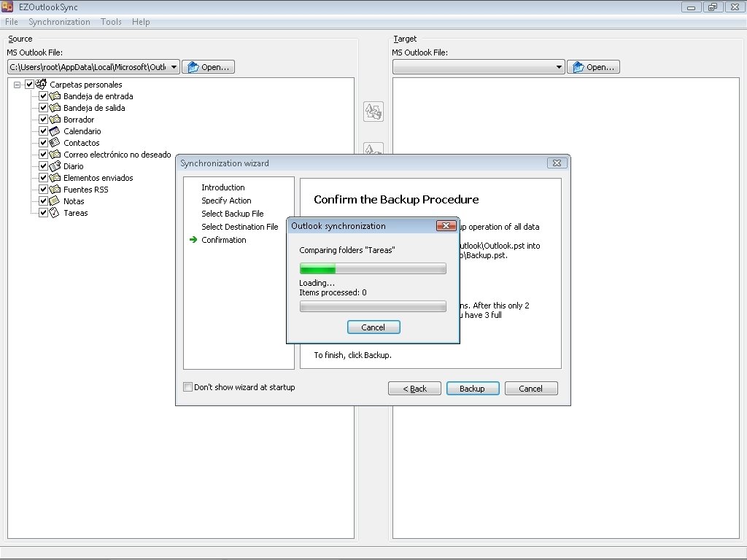Click the wizard Back button
The height and width of the screenshot is (560, 747).
(414, 389)
